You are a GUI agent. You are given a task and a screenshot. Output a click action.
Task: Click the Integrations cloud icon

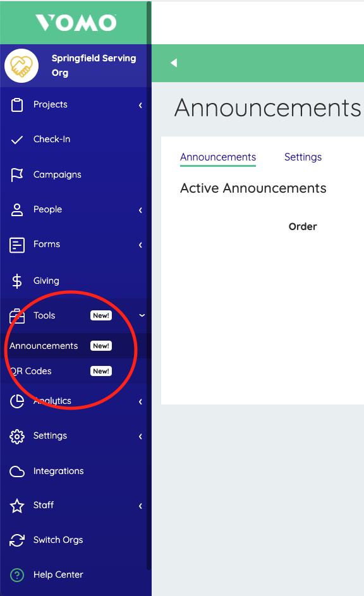[x=16, y=471]
